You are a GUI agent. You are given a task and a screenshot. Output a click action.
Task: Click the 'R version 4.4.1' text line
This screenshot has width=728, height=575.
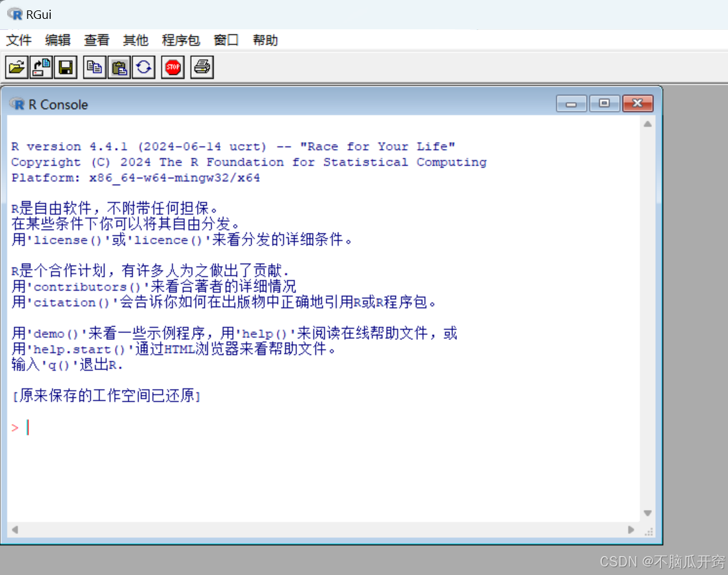tap(233, 147)
